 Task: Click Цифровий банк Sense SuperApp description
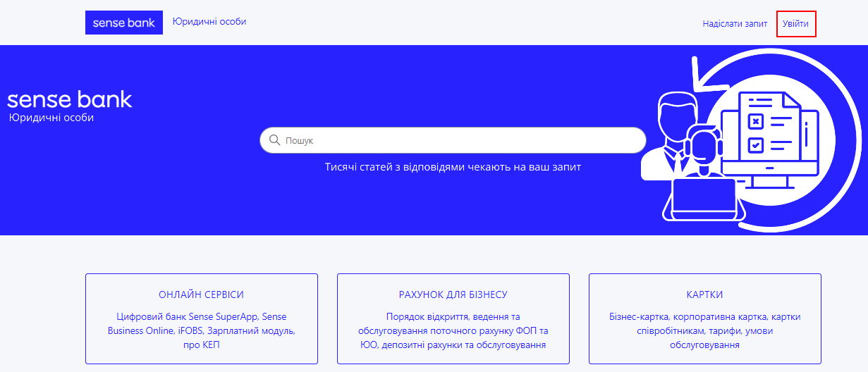tap(202, 331)
